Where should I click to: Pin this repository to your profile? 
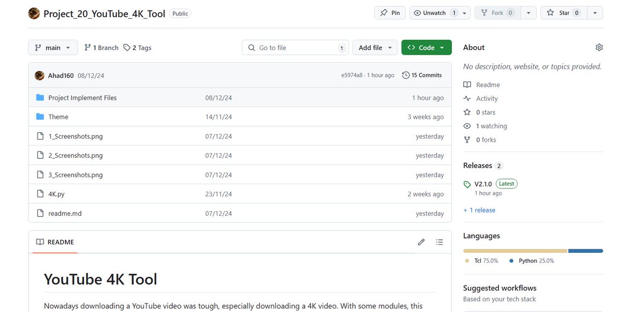[390, 13]
